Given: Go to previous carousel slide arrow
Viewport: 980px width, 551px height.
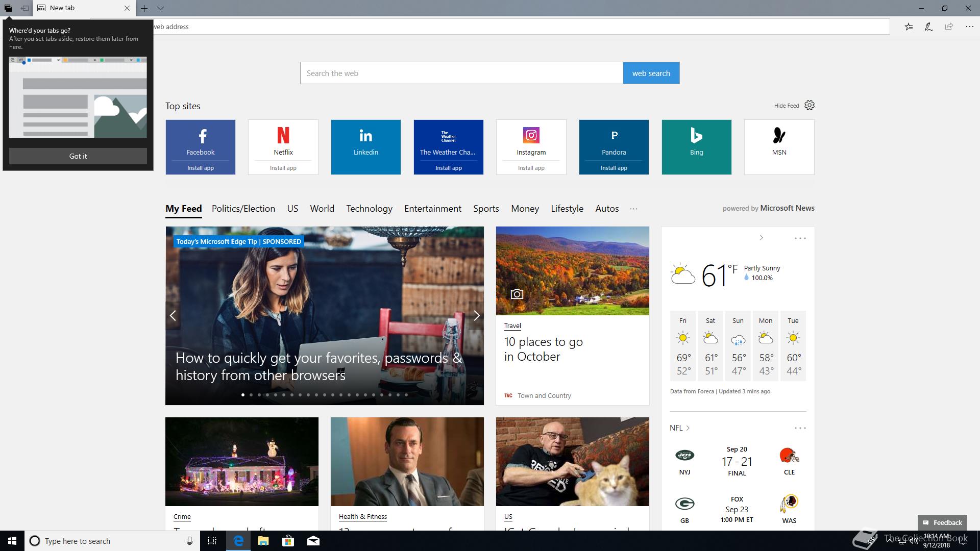Looking at the screenshot, I should tap(173, 316).
